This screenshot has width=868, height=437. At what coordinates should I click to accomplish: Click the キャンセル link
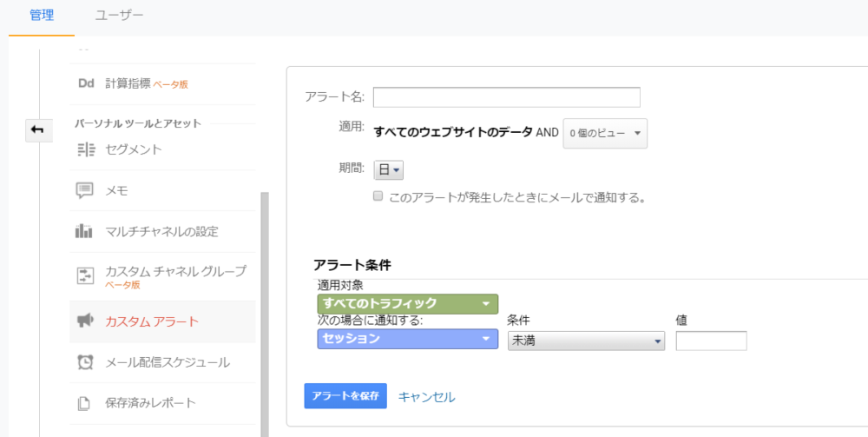[x=426, y=397]
